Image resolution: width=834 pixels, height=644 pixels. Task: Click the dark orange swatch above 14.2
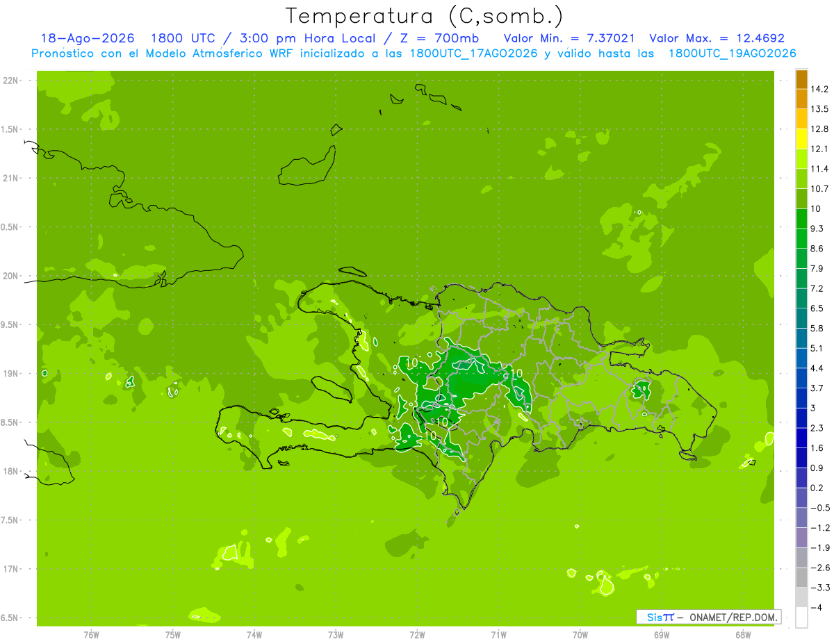click(801, 79)
